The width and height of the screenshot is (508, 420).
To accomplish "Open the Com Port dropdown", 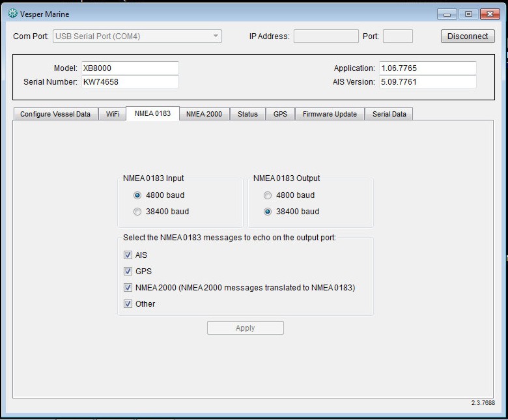I will [x=137, y=36].
